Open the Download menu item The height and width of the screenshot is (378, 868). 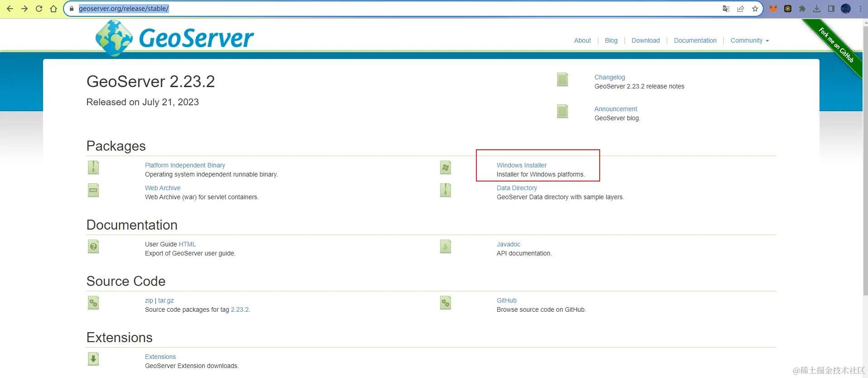(x=645, y=40)
